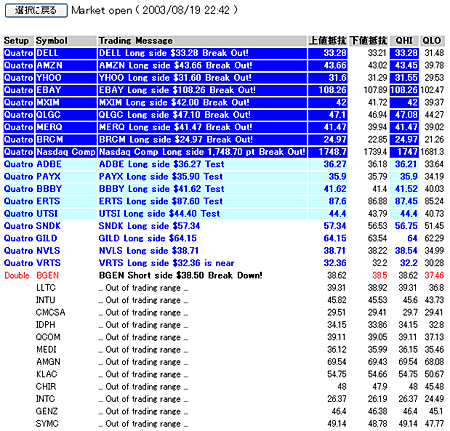Viewport: 450px width, 431px height.
Task: Click the GILD Long side message
Action: click(148, 238)
